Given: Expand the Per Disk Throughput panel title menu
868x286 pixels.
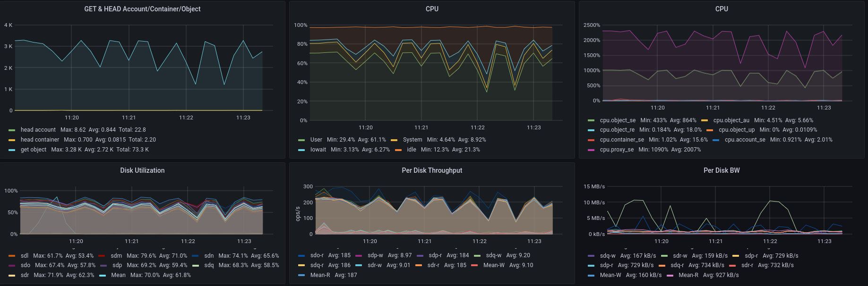Looking at the screenshot, I should click(x=432, y=170).
